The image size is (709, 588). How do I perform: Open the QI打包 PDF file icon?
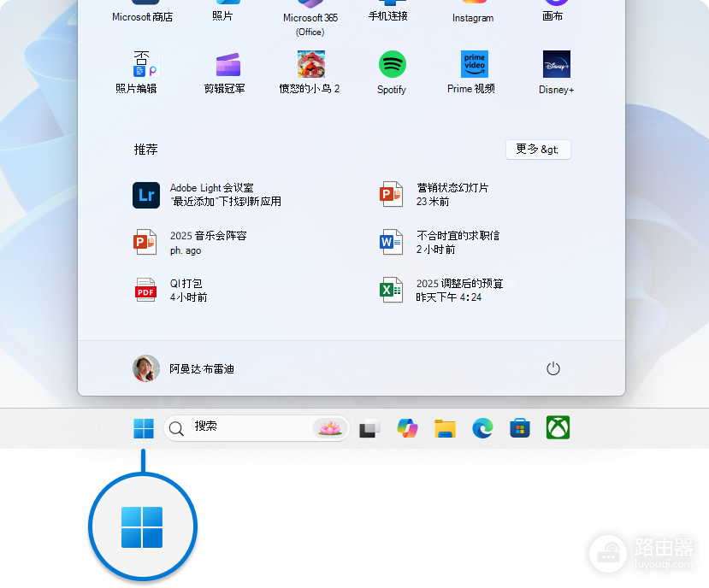pyautogui.click(x=145, y=290)
